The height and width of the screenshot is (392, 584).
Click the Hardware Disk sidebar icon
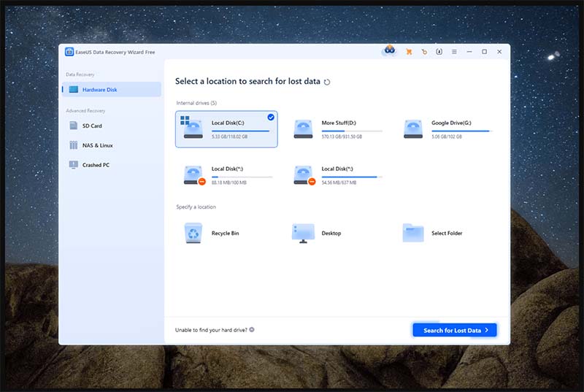[74, 89]
